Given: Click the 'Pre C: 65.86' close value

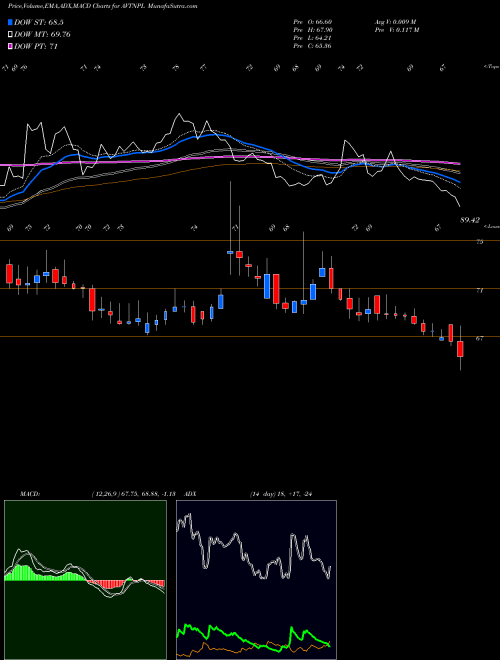Looking at the screenshot, I should tap(313, 46).
